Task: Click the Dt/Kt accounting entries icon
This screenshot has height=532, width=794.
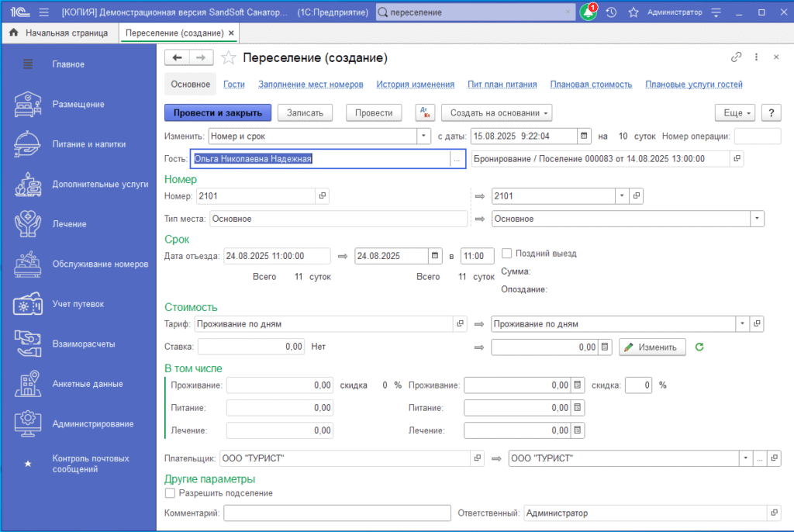Action: (x=425, y=112)
